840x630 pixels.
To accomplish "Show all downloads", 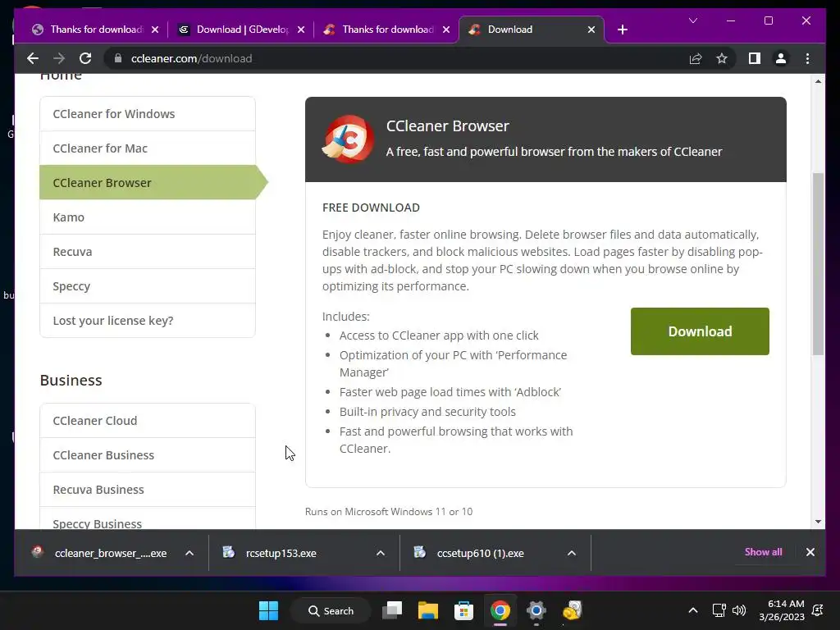I will 763,552.
